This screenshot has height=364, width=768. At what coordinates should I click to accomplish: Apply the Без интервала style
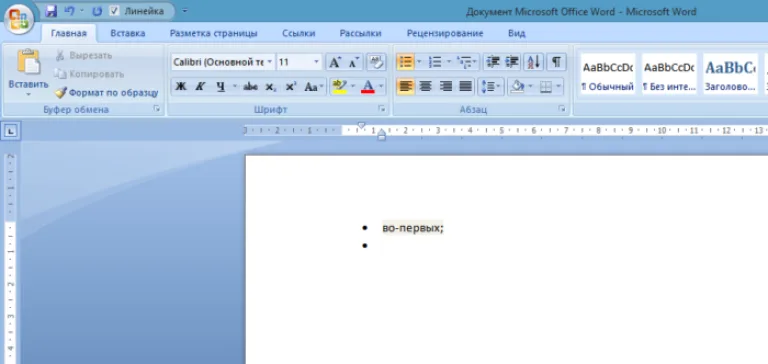[669, 74]
